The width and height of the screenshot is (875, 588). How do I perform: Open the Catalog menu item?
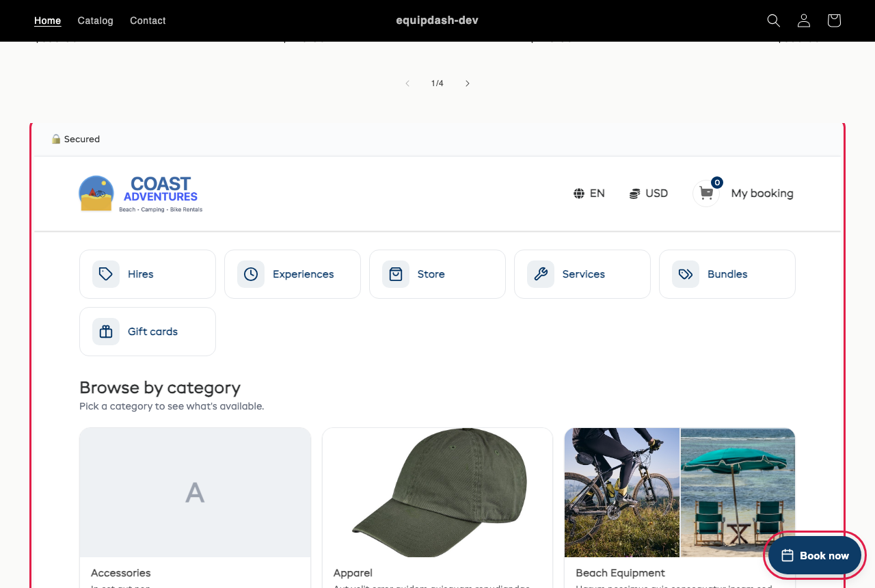click(96, 21)
